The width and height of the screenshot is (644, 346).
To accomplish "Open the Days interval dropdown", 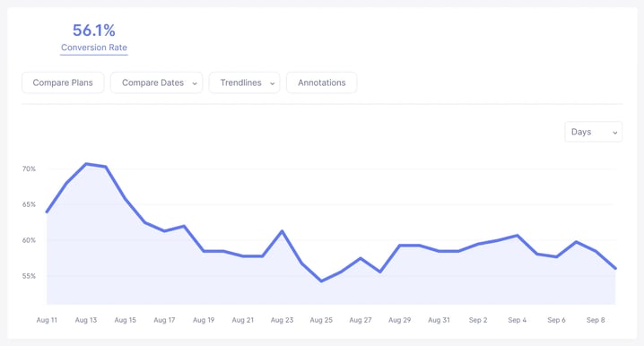I will coord(594,132).
